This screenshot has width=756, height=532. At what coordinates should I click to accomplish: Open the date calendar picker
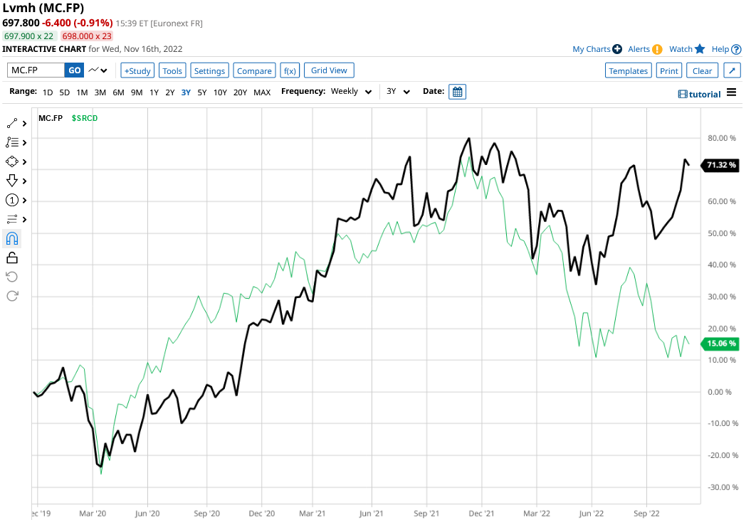point(457,92)
